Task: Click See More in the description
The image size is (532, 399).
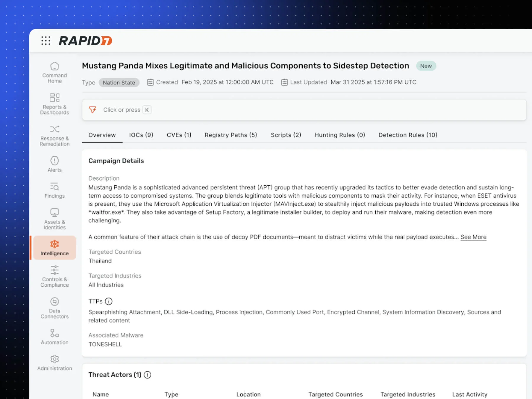Action: (x=473, y=237)
